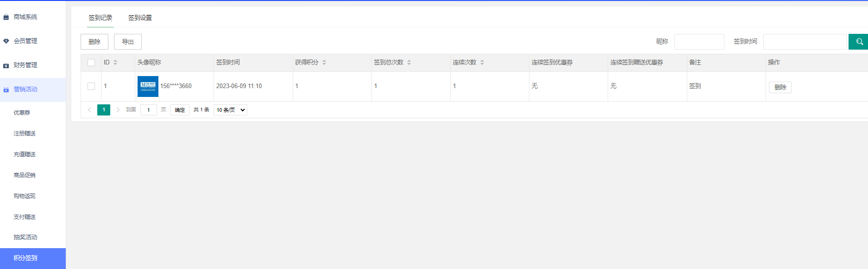Sort table by ID column arrows

point(115,62)
